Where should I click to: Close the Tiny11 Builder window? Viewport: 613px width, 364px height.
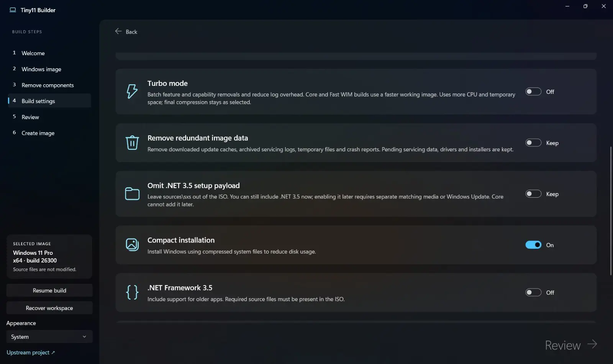(x=604, y=6)
